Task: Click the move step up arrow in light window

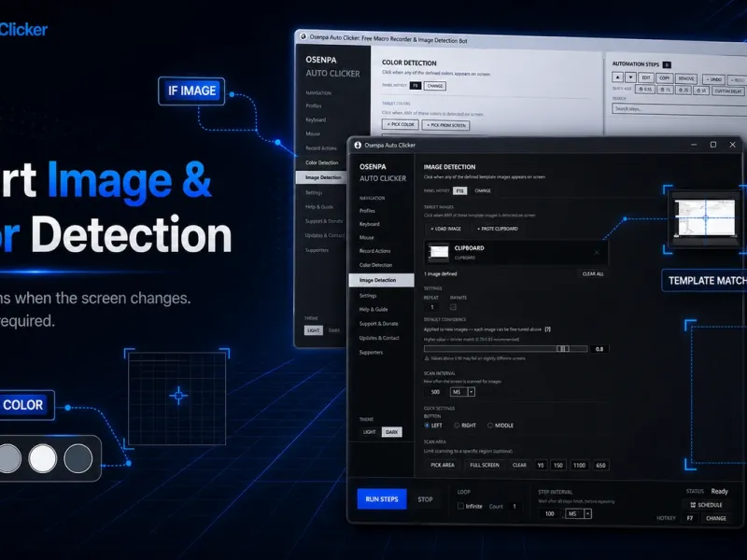Action: [618, 77]
